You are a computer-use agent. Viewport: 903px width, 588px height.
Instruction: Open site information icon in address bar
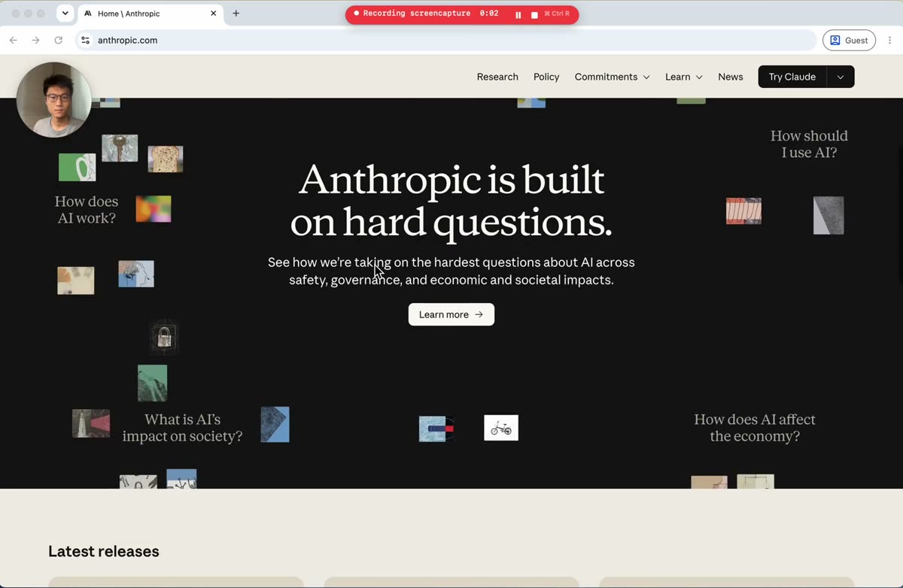click(x=85, y=40)
